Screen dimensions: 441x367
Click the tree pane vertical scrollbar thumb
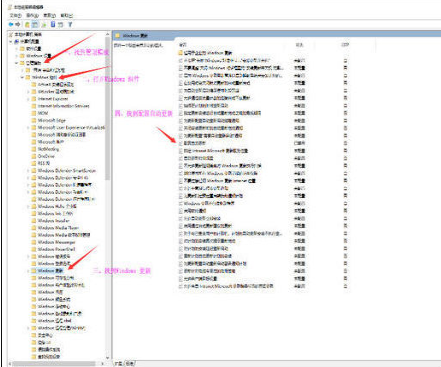108,108
